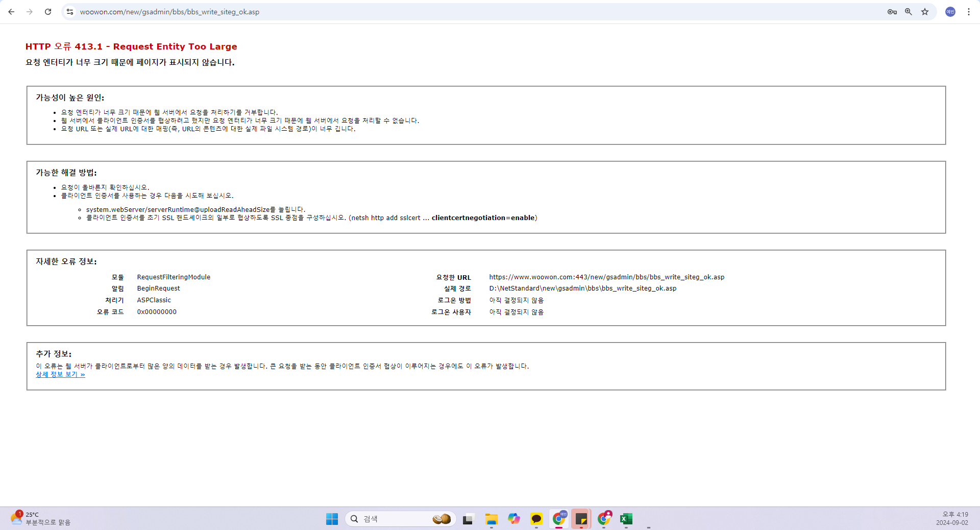Reload the error page
The width and height of the screenshot is (980, 530).
click(48, 12)
